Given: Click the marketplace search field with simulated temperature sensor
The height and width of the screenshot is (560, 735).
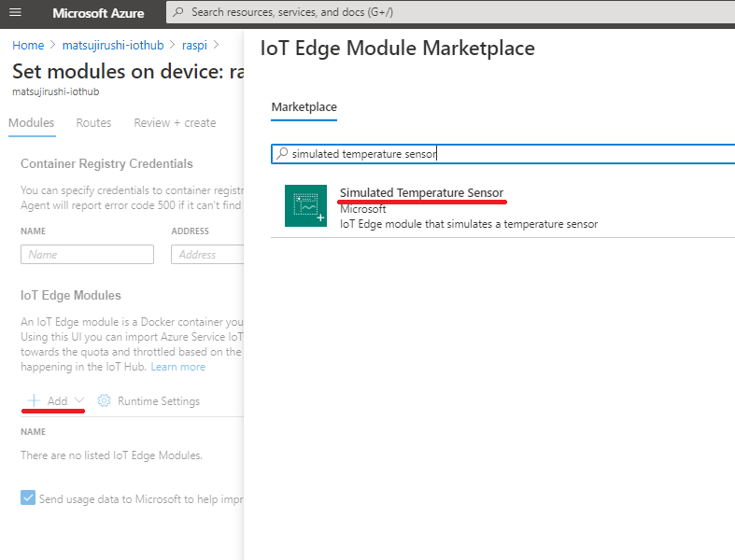Looking at the screenshot, I should pyautogui.click(x=502, y=154).
